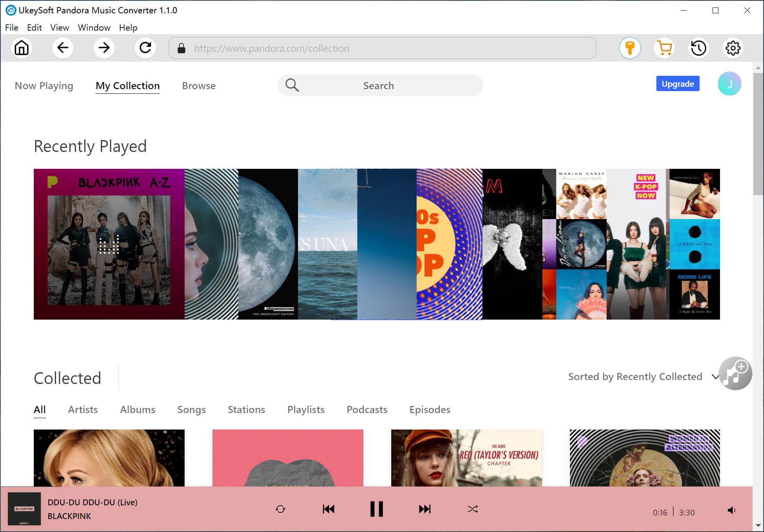
Task: Click the user profile avatar icon
Action: coord(730,84)
